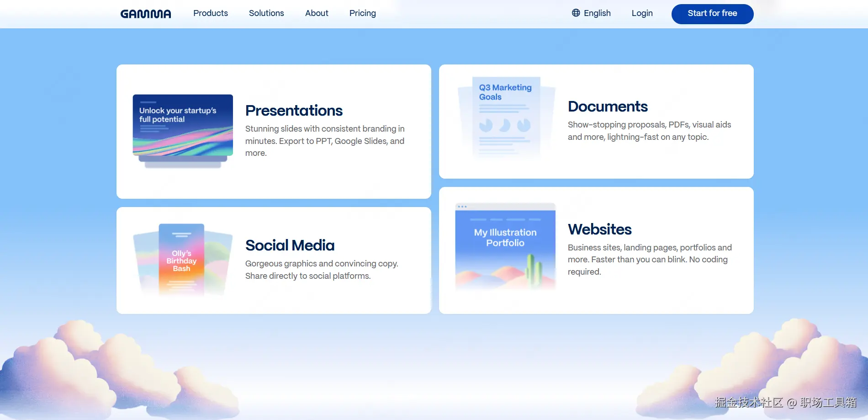The width and height of the screenshot is (868, 420).
Task: Click the Login link
Action: (642, 13)
